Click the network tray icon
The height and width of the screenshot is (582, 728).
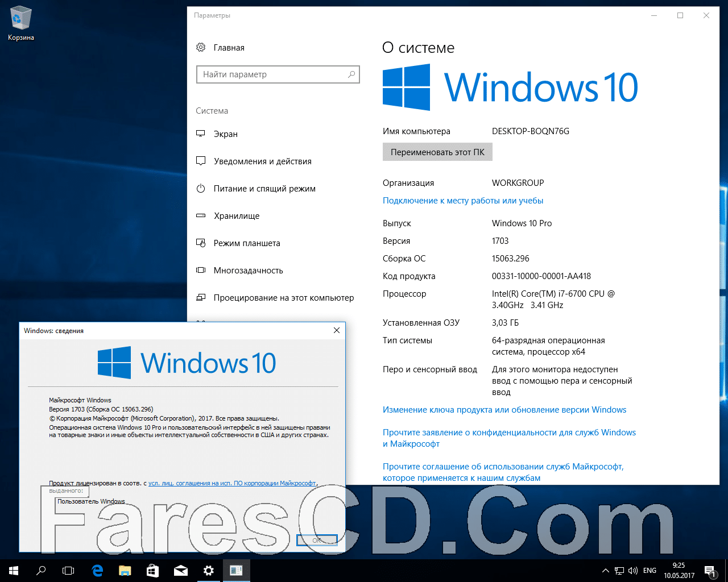click(619, 571)
